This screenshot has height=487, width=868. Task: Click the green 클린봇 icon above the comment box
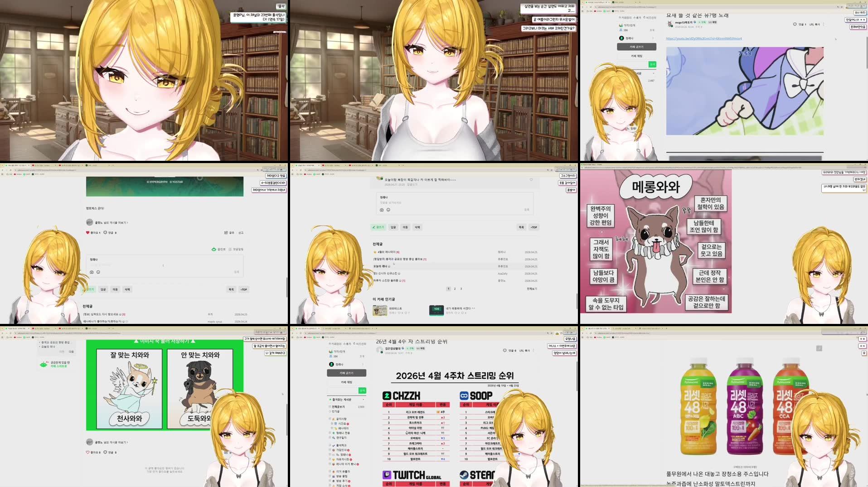coord(214,249)
